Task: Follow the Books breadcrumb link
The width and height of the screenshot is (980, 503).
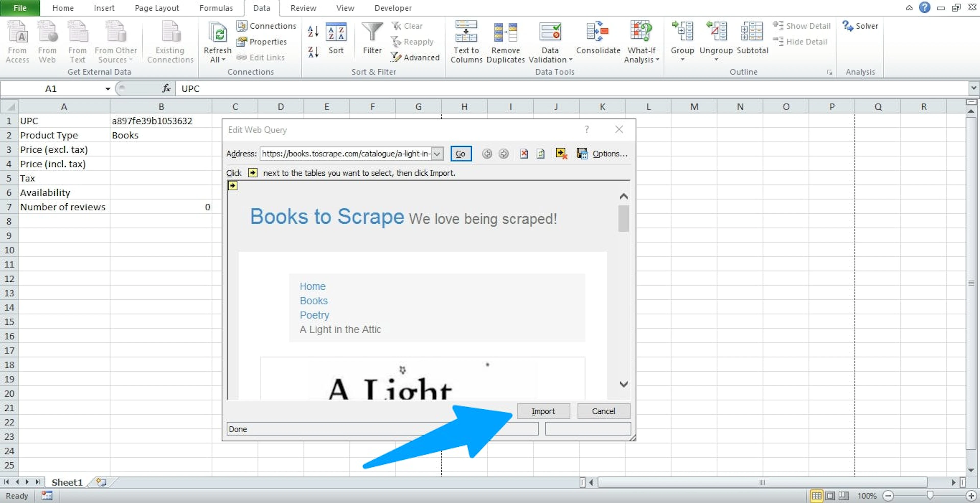Action: pyautogui.click(x=313, y=301)
